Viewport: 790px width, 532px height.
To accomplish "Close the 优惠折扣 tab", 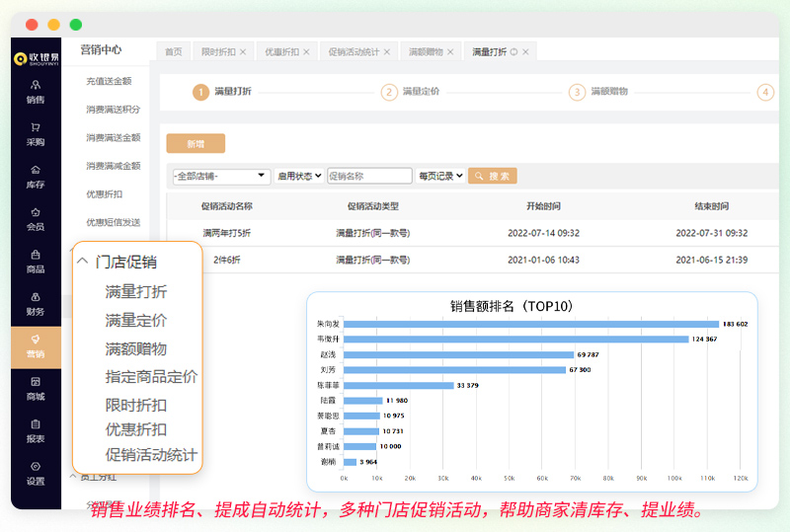I will point(306,52).
